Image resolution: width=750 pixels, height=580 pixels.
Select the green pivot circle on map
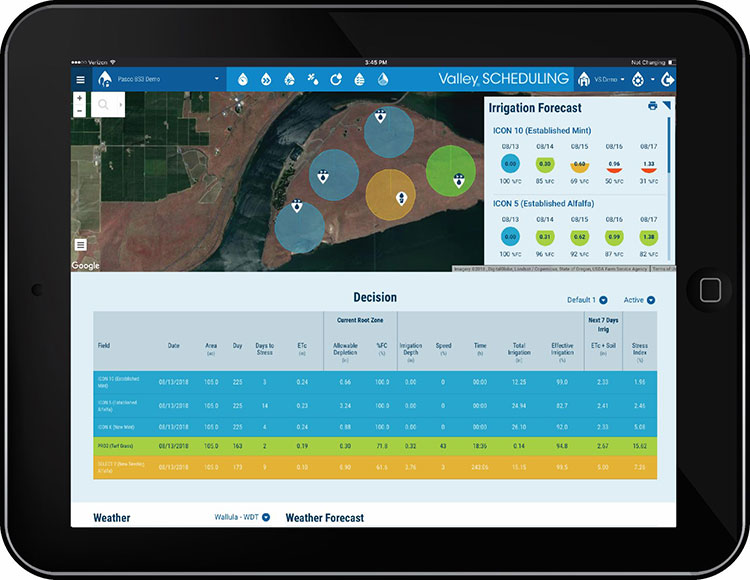(451, 171)
